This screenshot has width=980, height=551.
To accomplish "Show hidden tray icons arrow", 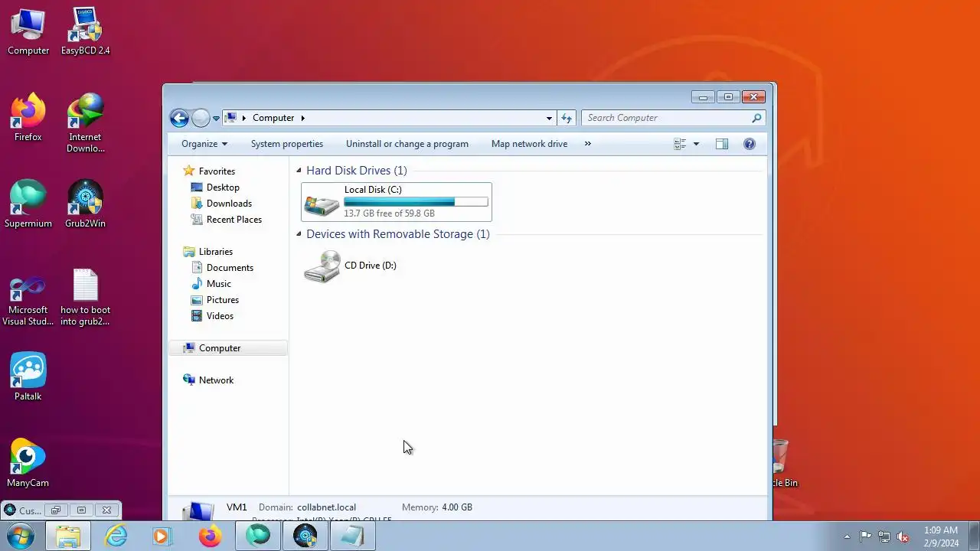I will pyautogui.click(x=847, y=536).
